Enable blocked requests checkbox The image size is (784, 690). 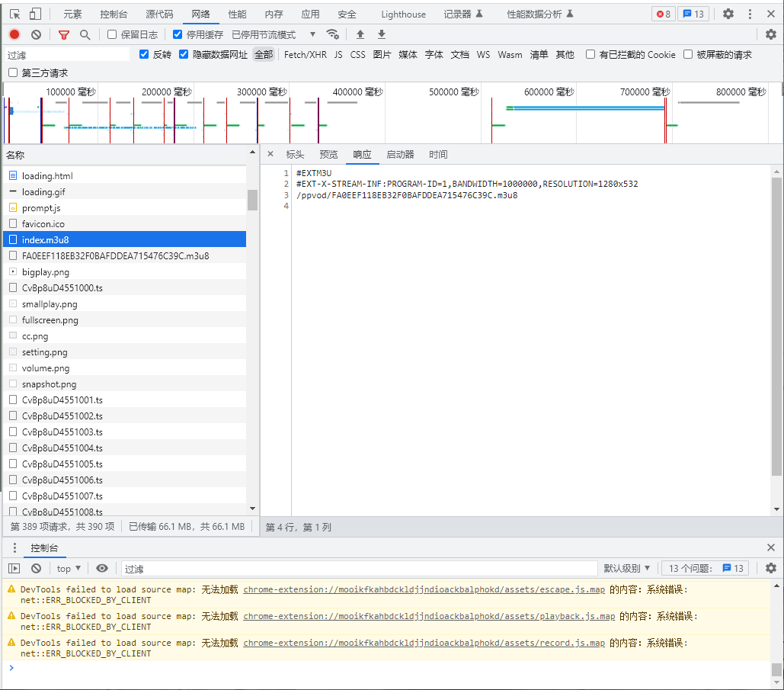[688, 55]
